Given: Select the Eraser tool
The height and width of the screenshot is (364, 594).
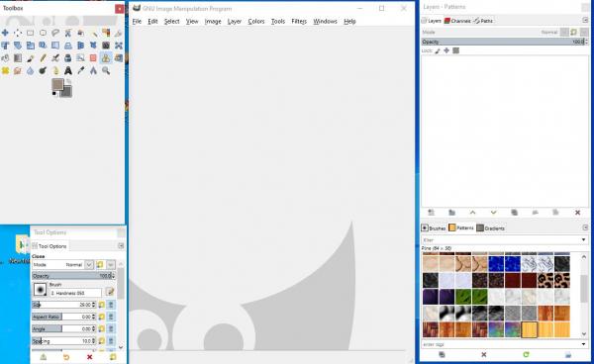Looking at the screenshot, I should pos(93,58).
